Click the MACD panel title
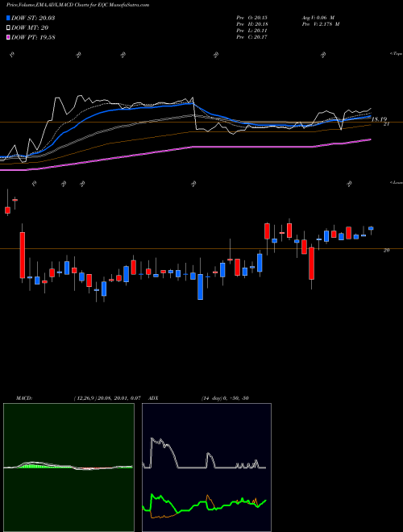The width and height of the screenshot is (403, 532). click(x=23, y=398)
